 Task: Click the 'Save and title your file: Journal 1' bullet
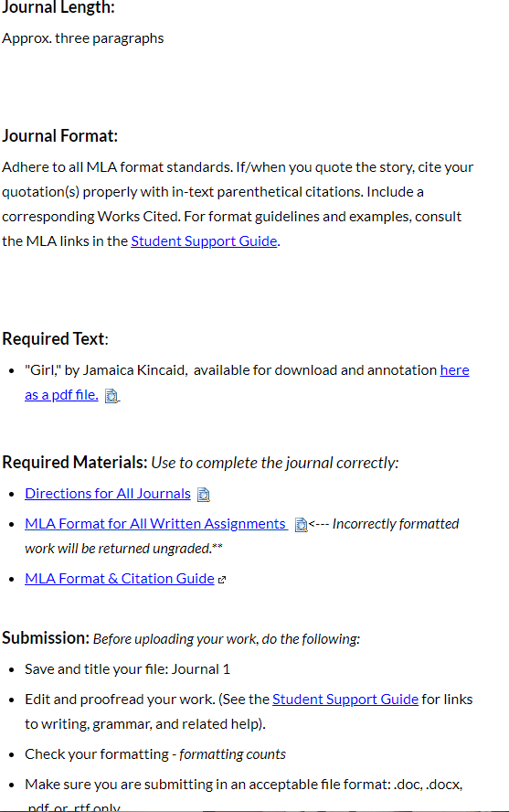127,669
